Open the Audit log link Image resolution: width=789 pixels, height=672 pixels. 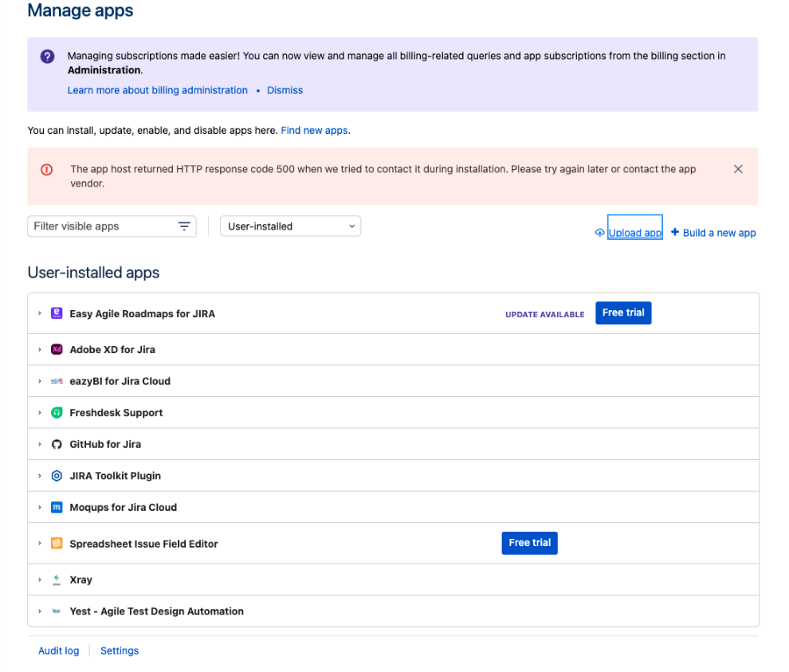(59, 650)
